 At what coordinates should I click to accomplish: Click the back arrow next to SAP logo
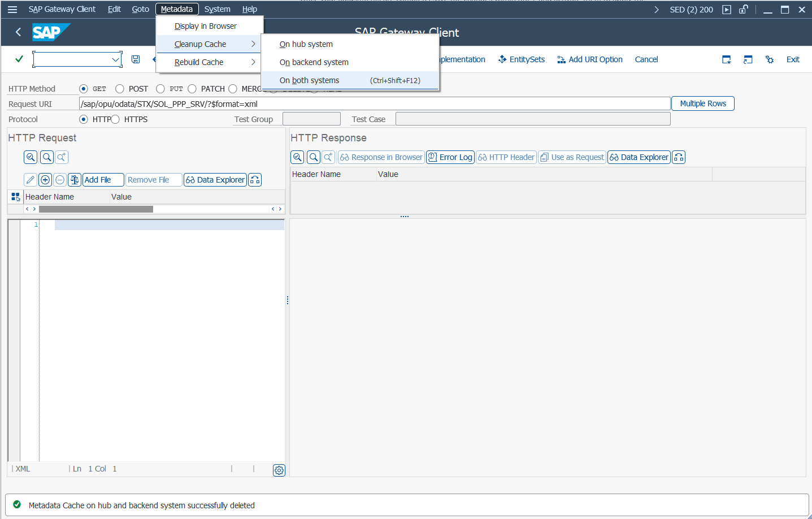18,32
